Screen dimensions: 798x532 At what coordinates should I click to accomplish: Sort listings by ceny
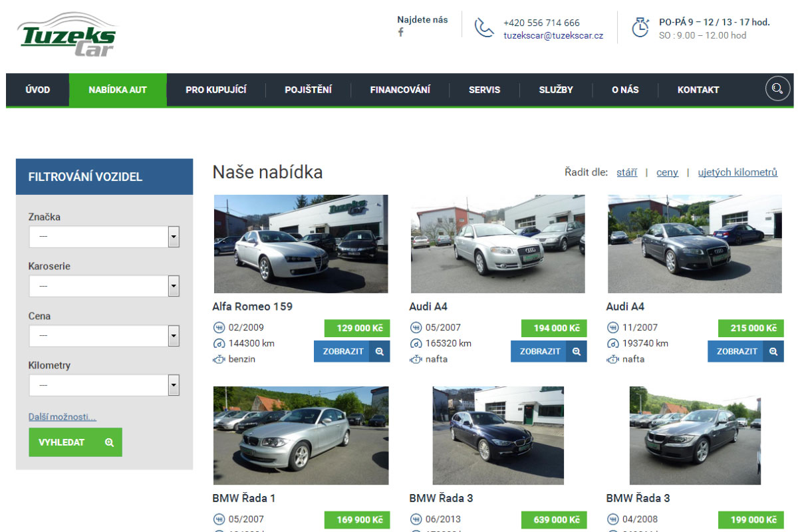[667, 172]
